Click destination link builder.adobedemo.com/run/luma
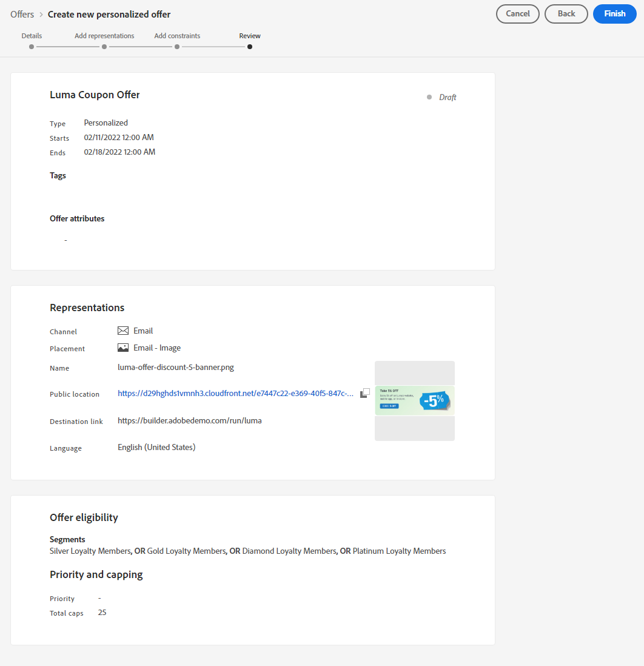644x666 pixels. click(189, 421)
